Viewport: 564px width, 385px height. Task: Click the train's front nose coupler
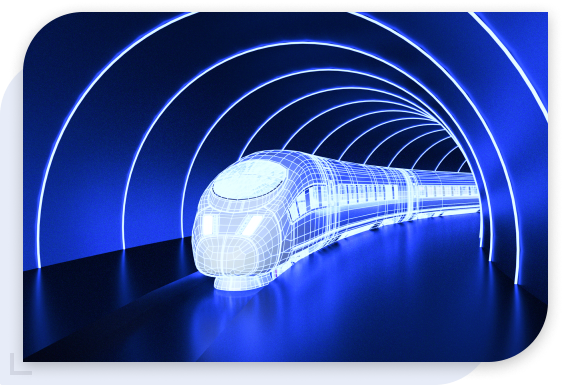pos(236,282)
